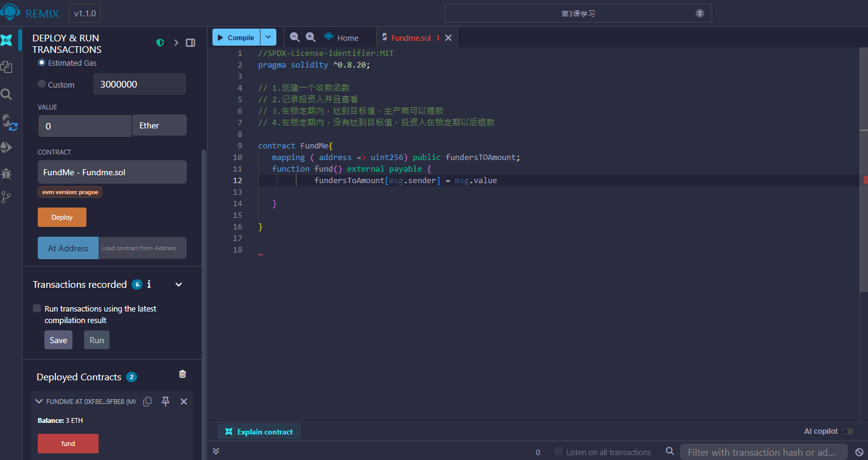Image resolution: width=868 pixels, height=460 pixels.
Task: Open the AI assistant sidebar icon
Action: click(7, 40)
